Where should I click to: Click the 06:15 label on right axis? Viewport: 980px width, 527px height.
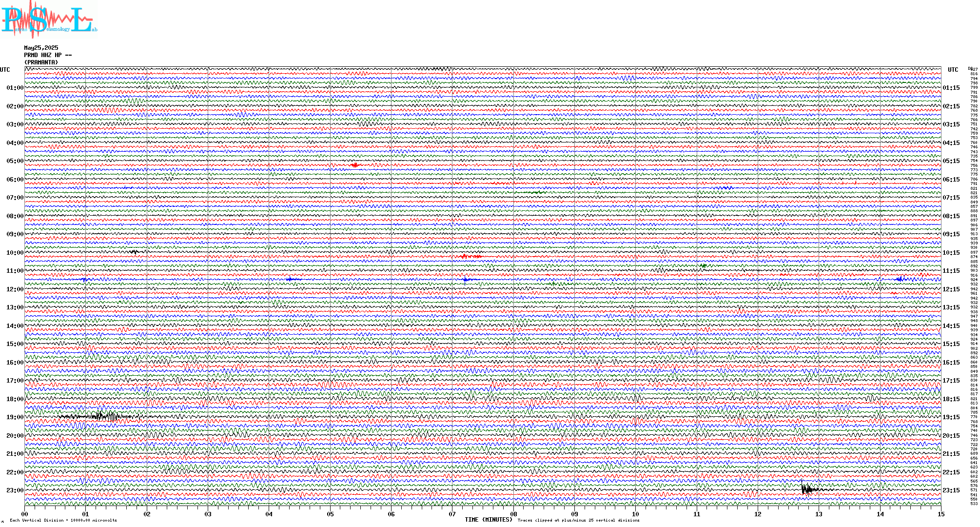tap(951, 180)
